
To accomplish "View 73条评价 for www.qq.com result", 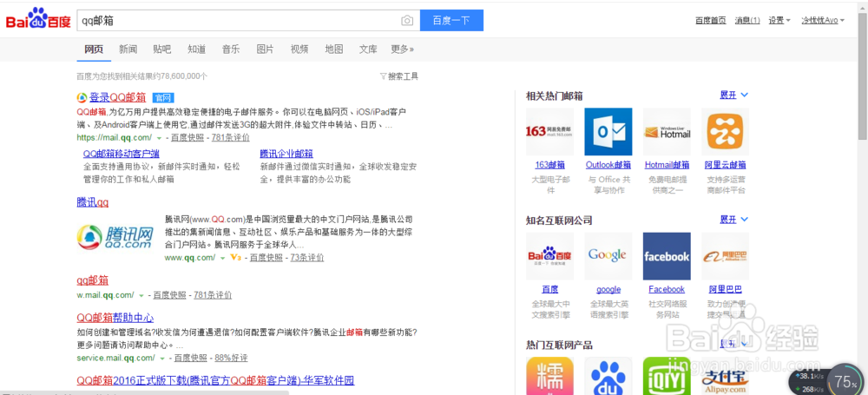I will click(x=307, y=258).
